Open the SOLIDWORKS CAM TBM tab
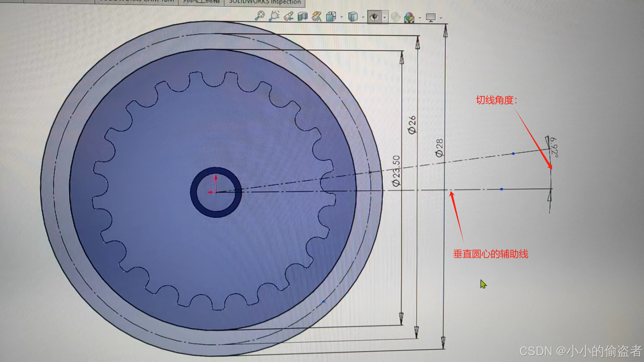Screen dimensions: 644x362 click(x=137, y=1)
